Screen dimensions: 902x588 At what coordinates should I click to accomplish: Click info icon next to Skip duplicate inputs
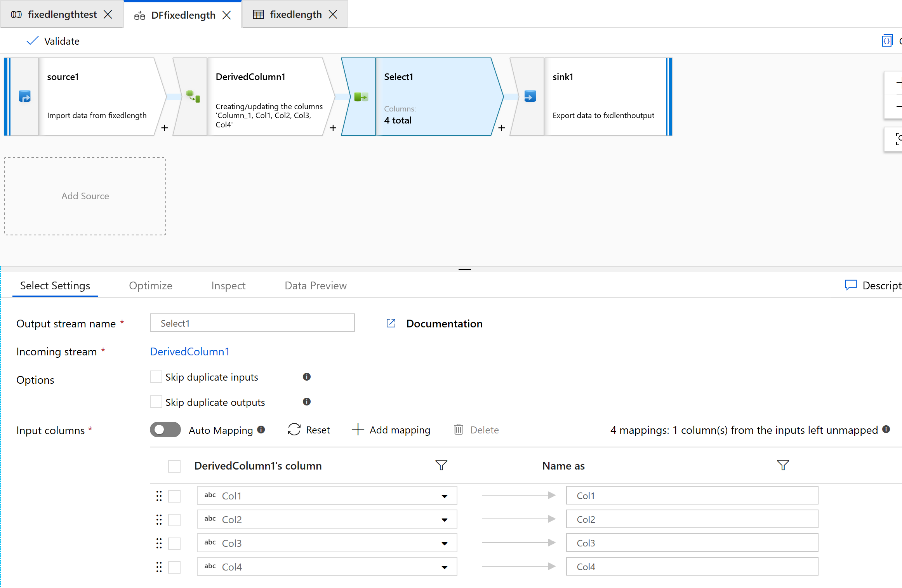306,377
